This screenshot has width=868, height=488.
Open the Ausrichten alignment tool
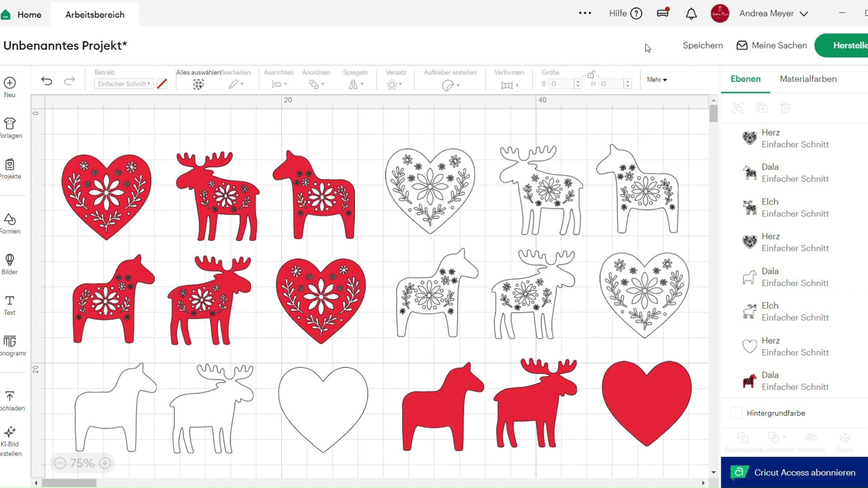pyautogui.click(x=278, y=84)
